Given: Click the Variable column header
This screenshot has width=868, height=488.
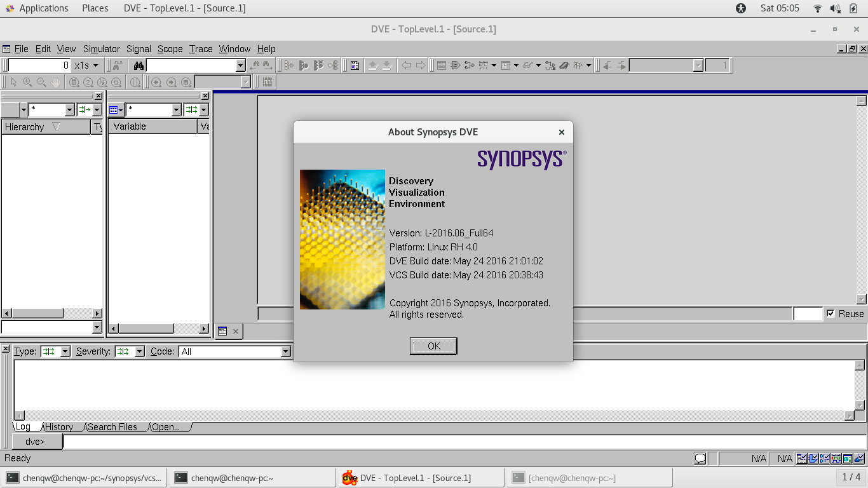Looking at the screenshot, I should 153,126.
